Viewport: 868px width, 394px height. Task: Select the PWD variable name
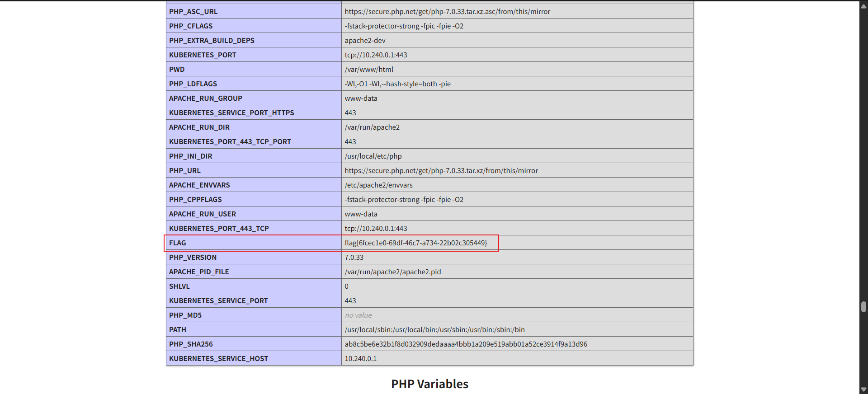pyautogui.click(x=177, y=70)
